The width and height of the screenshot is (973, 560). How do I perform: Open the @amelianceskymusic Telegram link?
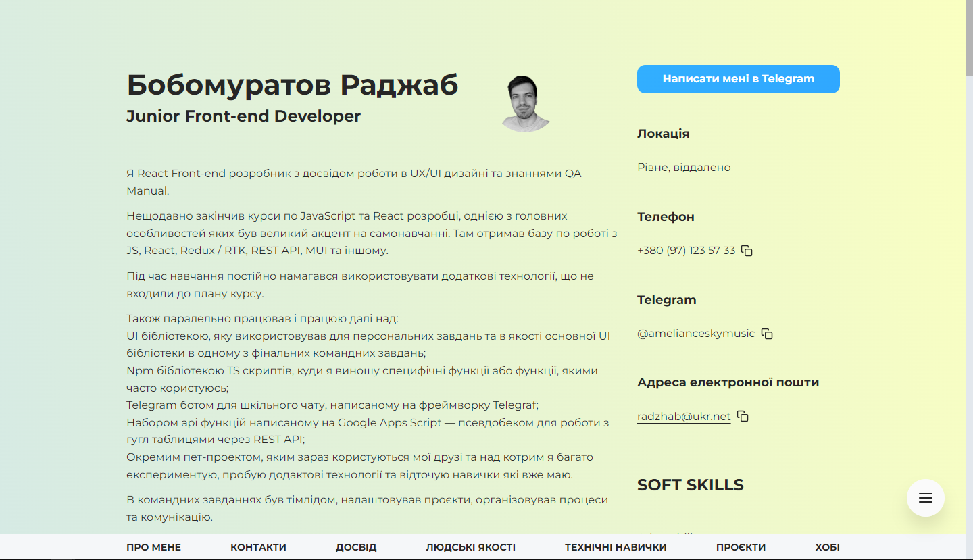(696, 333)
